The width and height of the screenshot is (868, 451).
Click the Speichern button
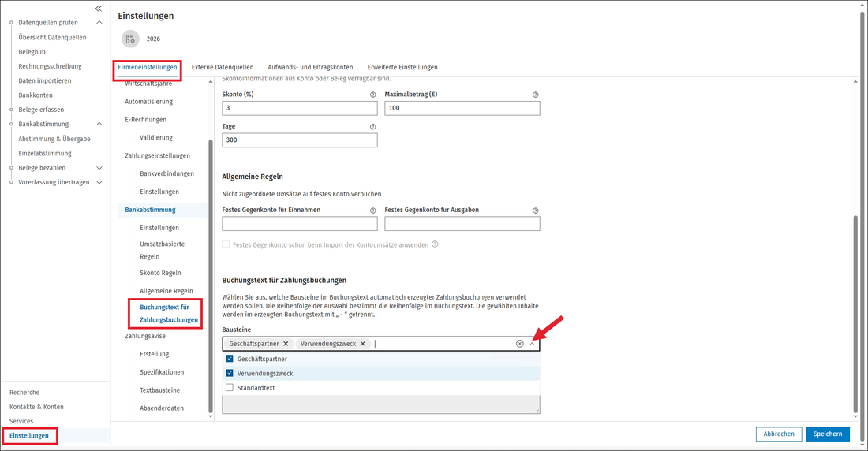pyautogui.click(x=828, y=434)
